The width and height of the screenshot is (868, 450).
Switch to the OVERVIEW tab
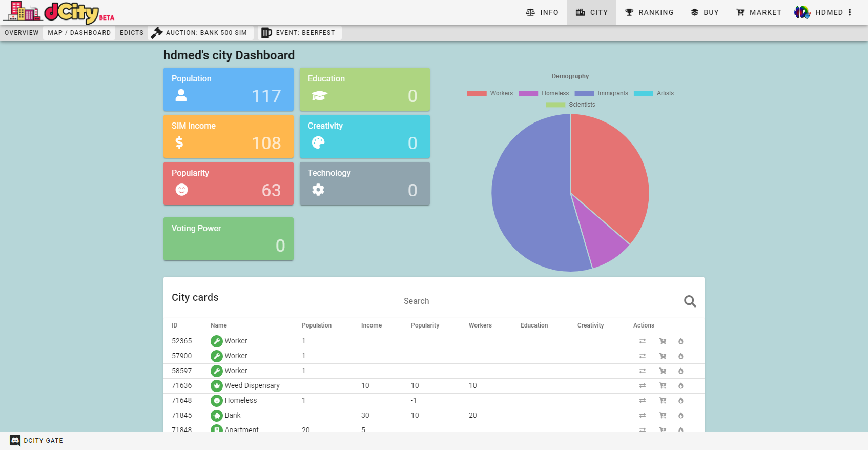point(22,33)
